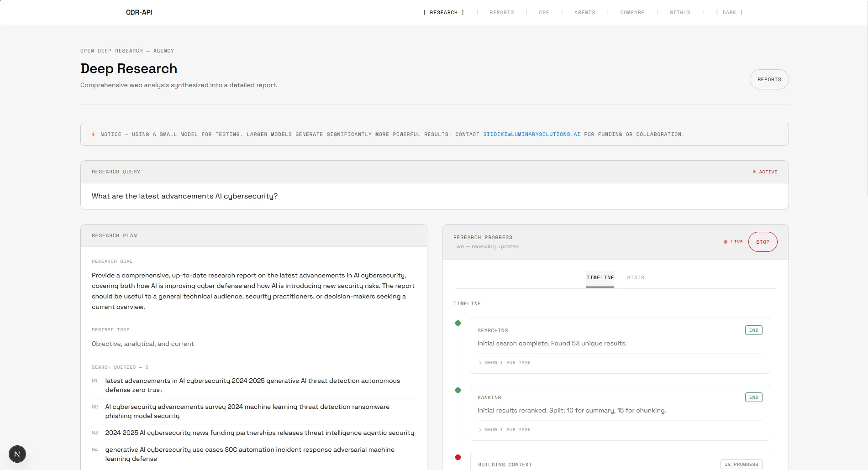Toggle the DARK theme mode
Screen dimensions: 868x470
point(729,12)
